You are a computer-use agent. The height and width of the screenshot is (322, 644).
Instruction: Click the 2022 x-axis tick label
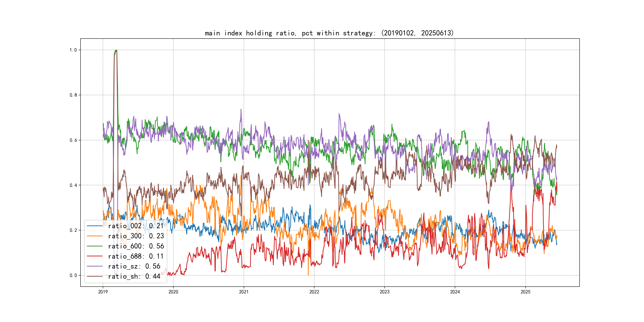[314, 292]
